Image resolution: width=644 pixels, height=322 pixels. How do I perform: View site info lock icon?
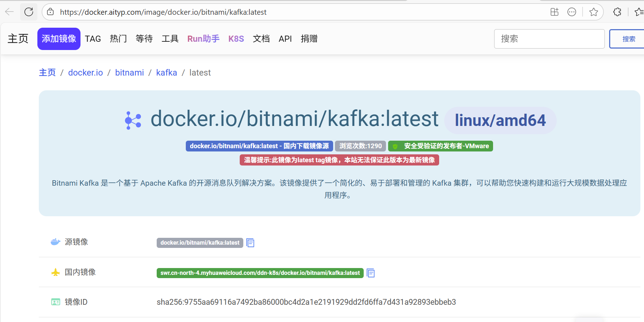coord(51,12)
